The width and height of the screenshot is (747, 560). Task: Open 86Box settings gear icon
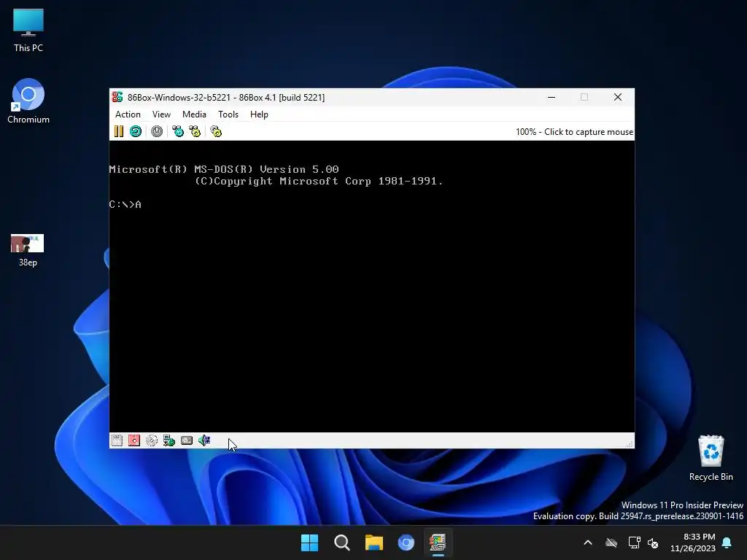click(216, 131)
